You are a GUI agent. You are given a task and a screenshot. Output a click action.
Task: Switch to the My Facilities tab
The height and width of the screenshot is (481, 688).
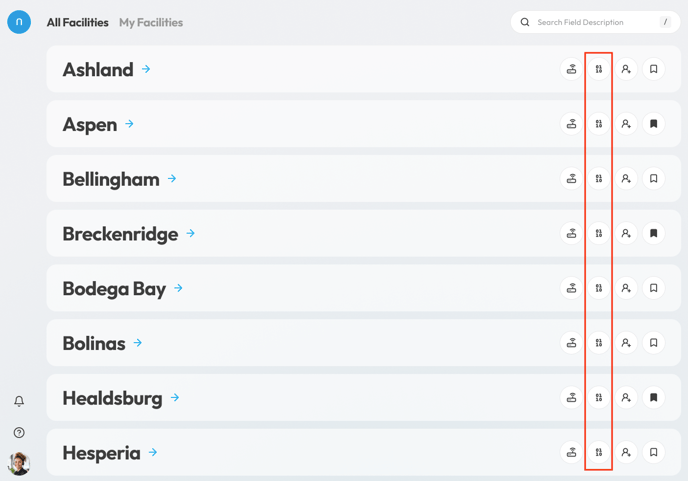151,22
